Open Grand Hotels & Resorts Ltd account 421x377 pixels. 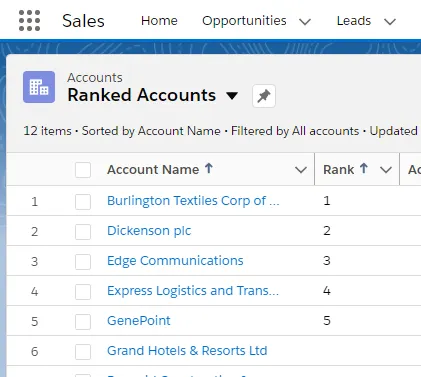click(187, 351)
